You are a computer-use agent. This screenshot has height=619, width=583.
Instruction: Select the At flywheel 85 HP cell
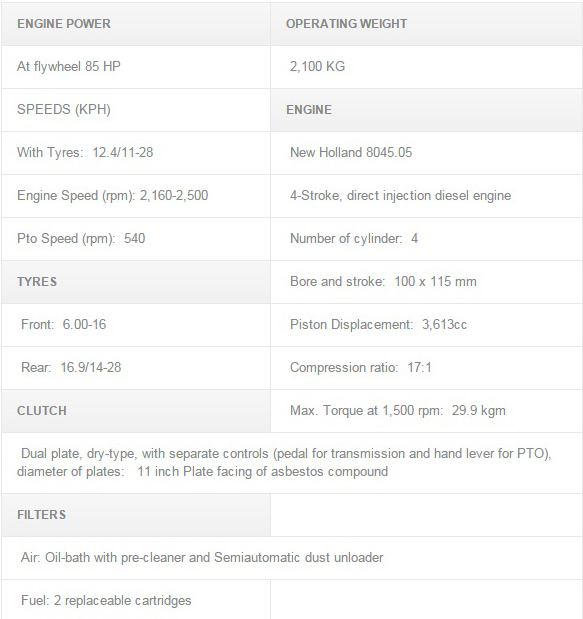(136, 67)
